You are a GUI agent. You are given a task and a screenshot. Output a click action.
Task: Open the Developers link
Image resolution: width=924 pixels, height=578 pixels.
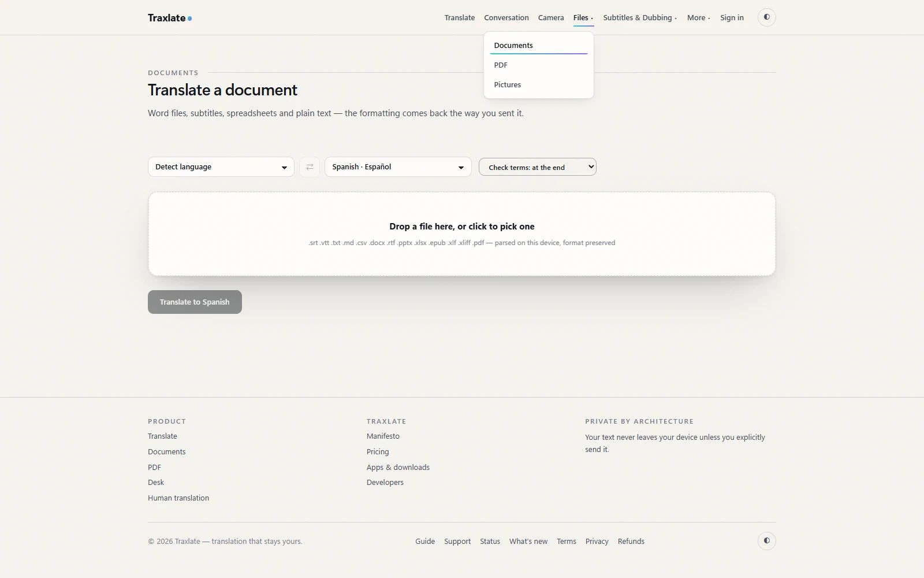385,483
